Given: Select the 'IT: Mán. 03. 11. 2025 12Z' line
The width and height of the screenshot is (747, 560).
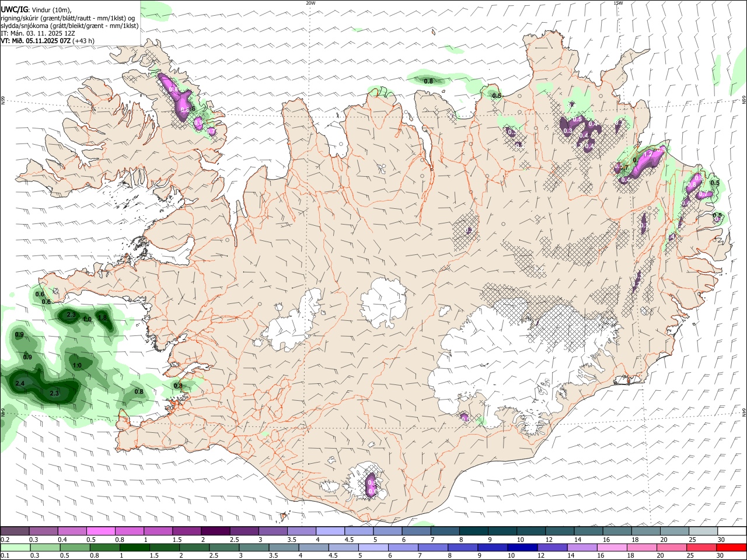Looking at the screenshot, I should (x=38, y=33).
